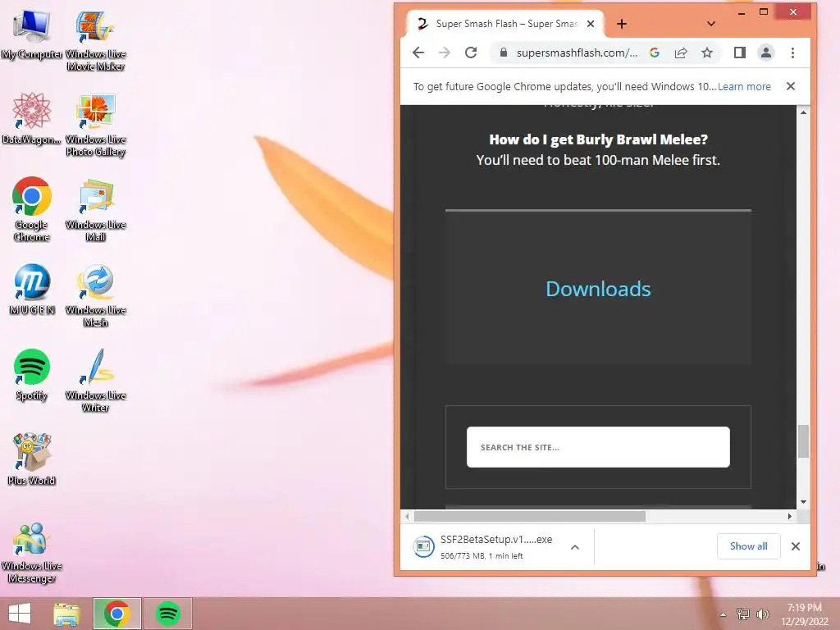This screenshot has width=840, height=630.
Task: Dismiss the Chrome update notice
Action: [x=790, y=86]
